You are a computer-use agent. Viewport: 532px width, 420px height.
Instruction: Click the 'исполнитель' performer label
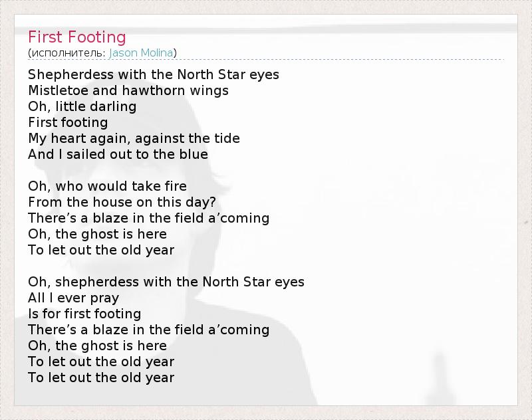click(x=66, y=52)
